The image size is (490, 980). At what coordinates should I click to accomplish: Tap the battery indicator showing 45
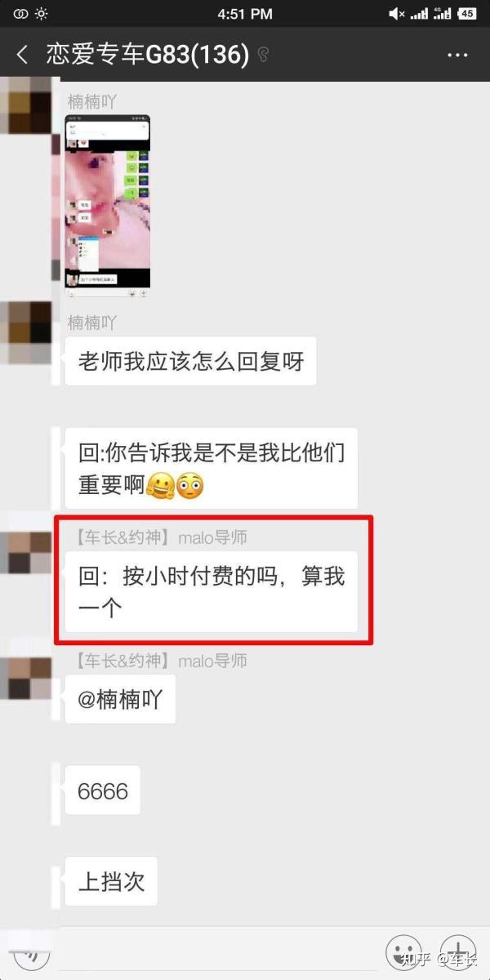pyautogui.click(x=467, y=13)
